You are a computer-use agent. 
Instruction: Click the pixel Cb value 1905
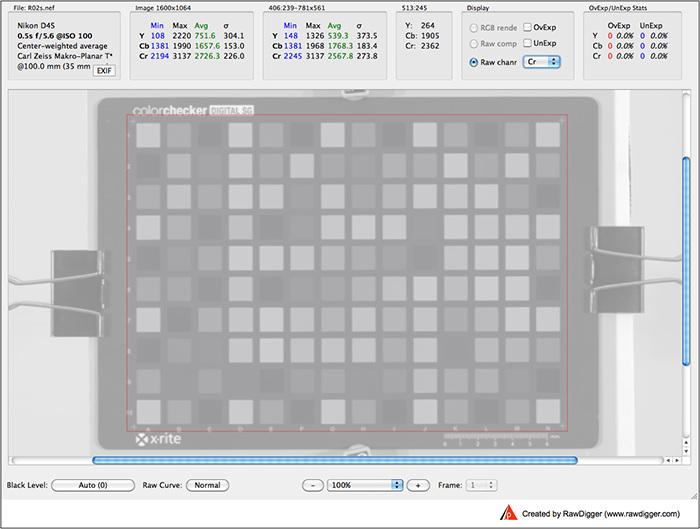click(x=430, y=36)
